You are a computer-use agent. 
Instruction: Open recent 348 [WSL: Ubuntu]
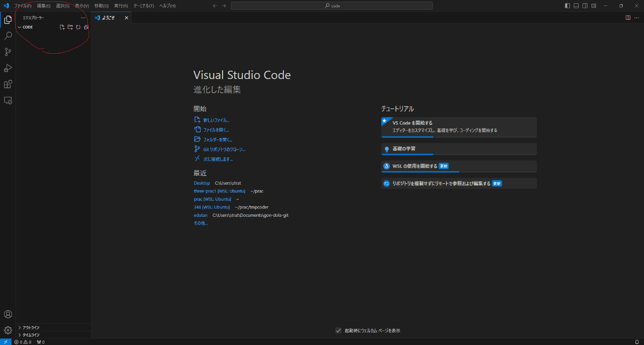212,207
